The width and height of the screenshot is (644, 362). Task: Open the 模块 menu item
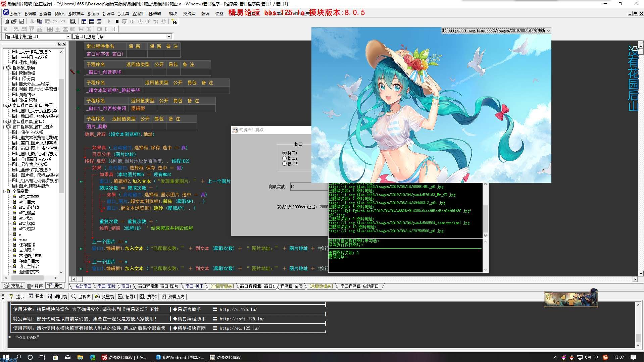coord(173,13)
